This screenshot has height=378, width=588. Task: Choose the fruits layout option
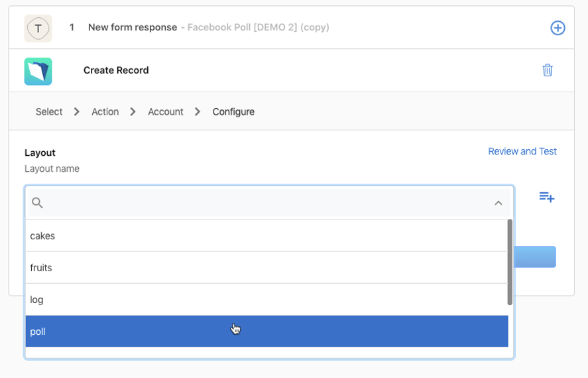point(266,268)
